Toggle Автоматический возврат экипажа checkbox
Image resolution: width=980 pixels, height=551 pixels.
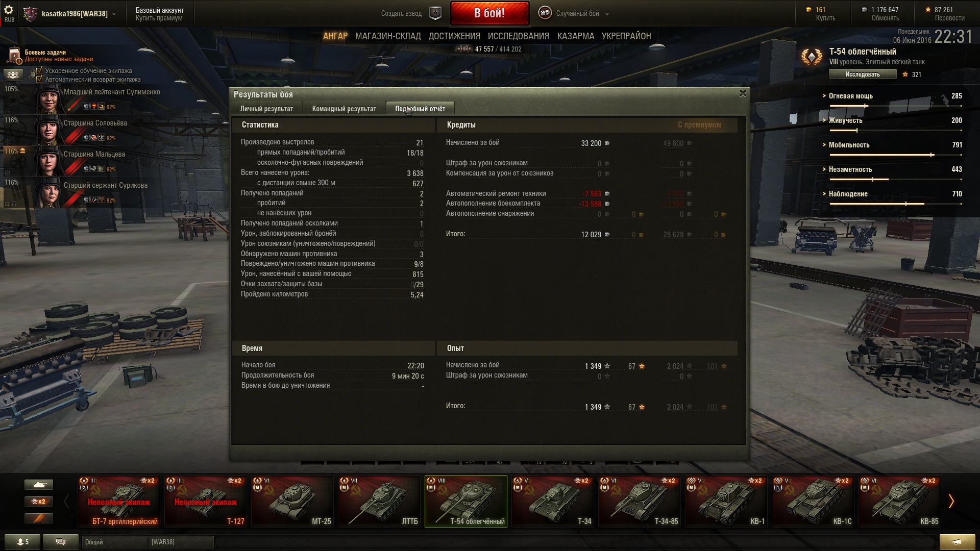pos(39,79)
